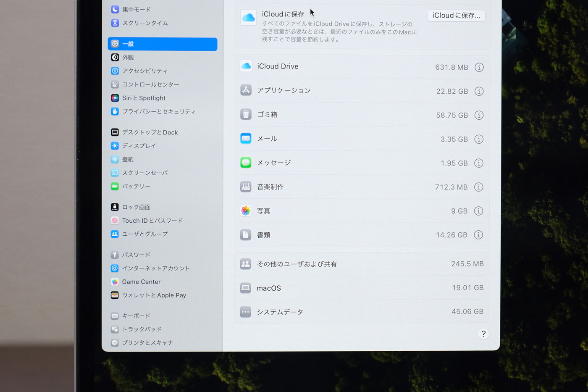This screenshot has width=588, height=392.
Task: Open プリンタとスキャナ printer icon
Action: tap(115, 342)
